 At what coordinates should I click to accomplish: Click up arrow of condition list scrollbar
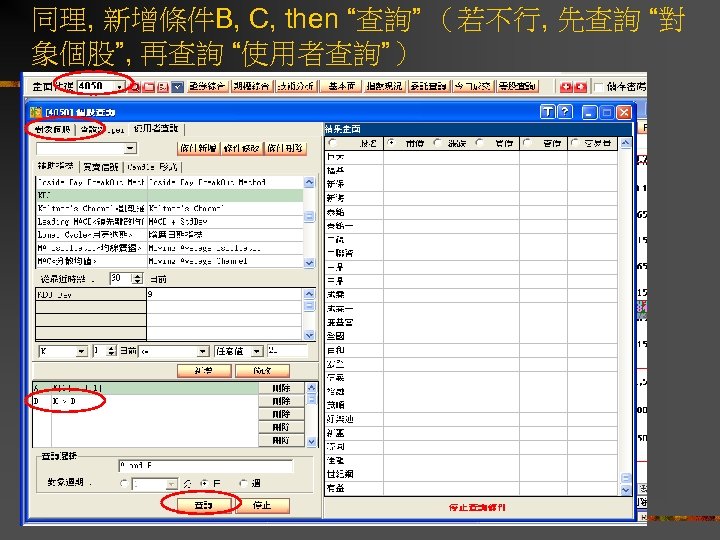(311, 388)
